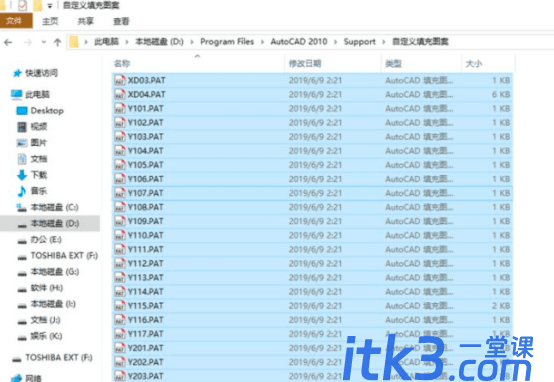Click 自定义填充图案 breadcrumb
The height and width of the screenshot is (382, 554).
tap(420, 42)
